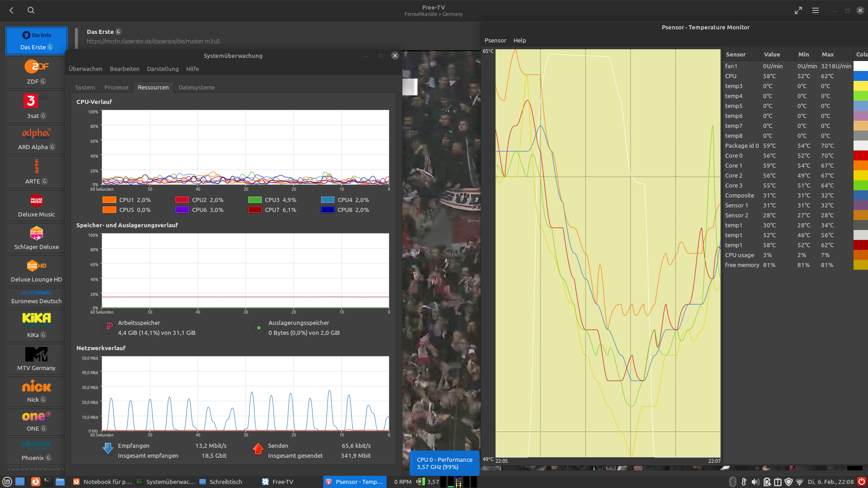Click the search icon in Free-TV header

[x=31, y=10]
